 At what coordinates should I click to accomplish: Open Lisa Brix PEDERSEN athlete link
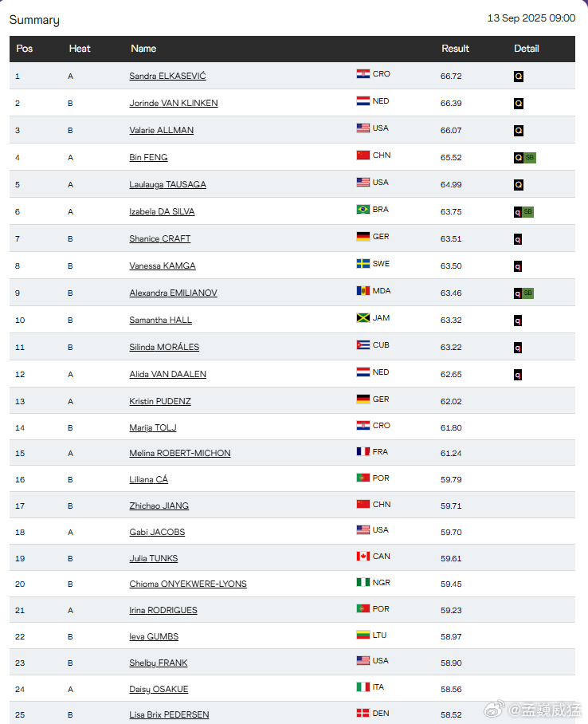pyautogui.click(x=169, y=714)
